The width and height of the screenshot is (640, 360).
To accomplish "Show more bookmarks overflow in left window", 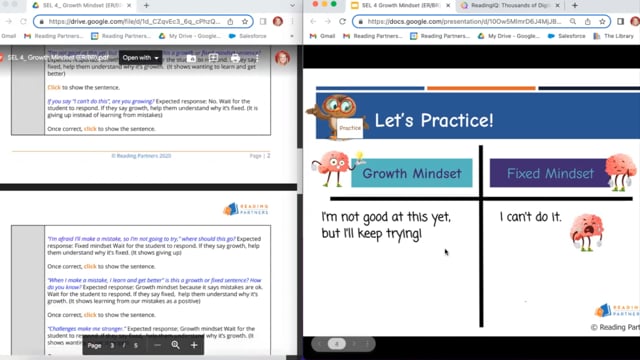I will point(291,36).
